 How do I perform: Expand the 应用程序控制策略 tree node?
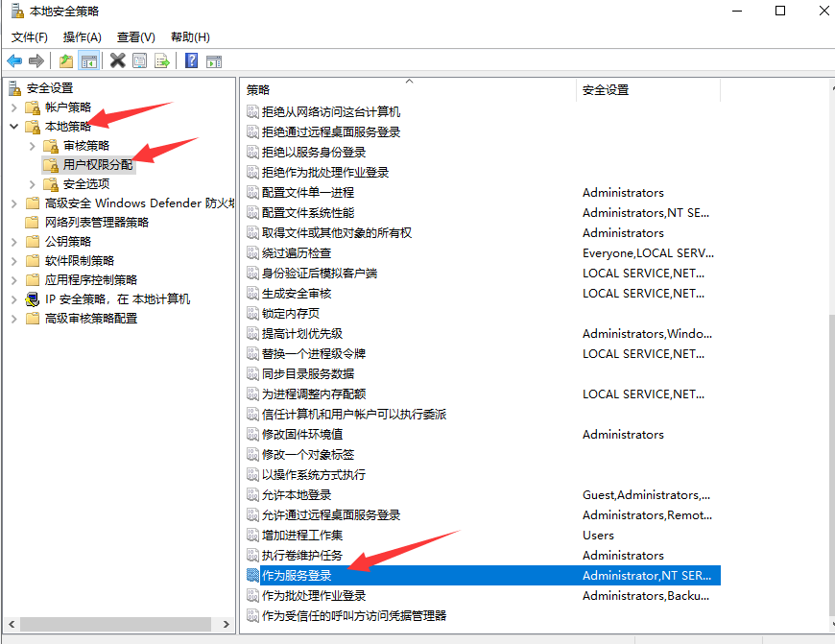pos(14,280)
